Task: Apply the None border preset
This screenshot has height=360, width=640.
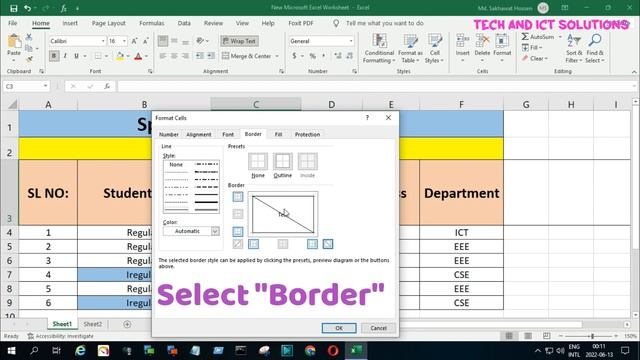Action: tap(258, 162)
